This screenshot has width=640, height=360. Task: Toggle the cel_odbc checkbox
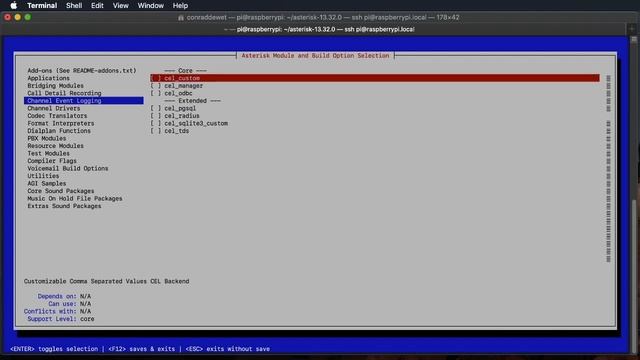[x=156, y=93]
